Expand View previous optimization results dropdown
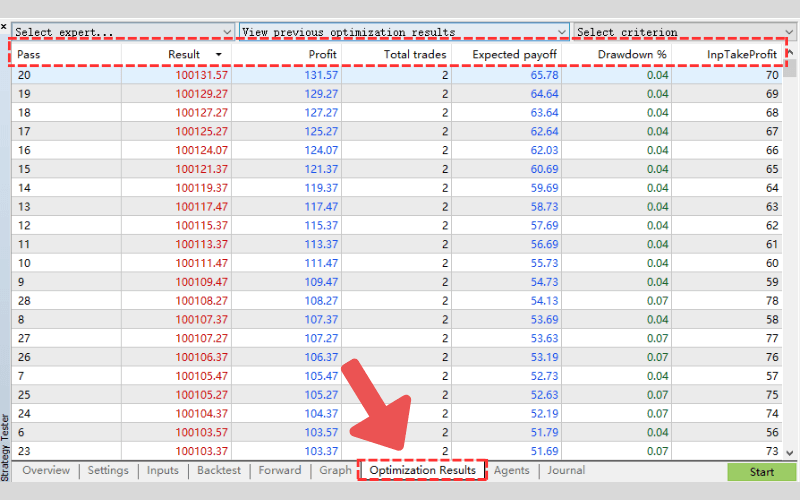The height and width of the screenshot is (500, 800). (x=404, y=32)
